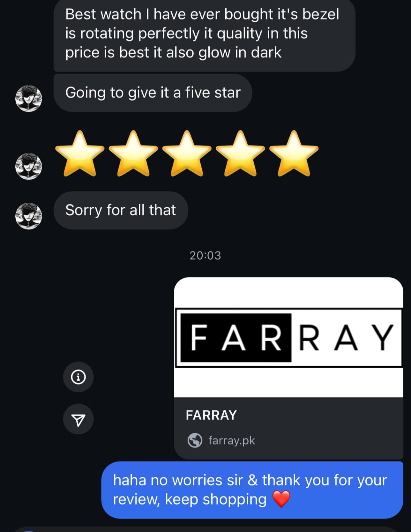Tap the second star emoji
Screen dimensions: 411x532
133,153
